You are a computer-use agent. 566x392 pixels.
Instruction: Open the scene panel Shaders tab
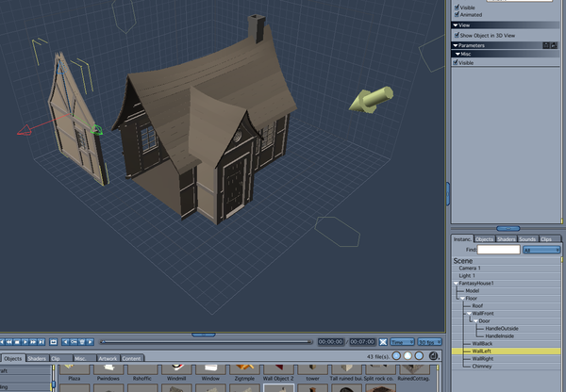[x=506, y=239]
